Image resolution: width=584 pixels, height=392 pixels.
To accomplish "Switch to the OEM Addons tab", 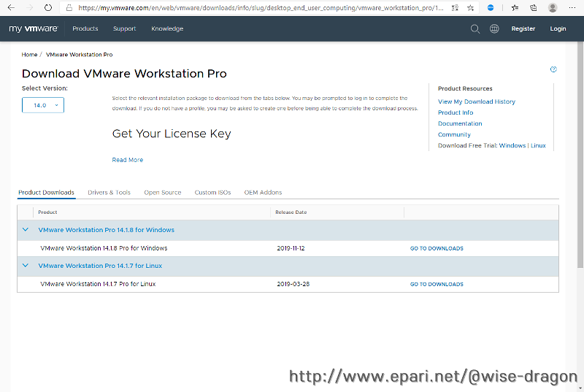I will click(263, 193).
